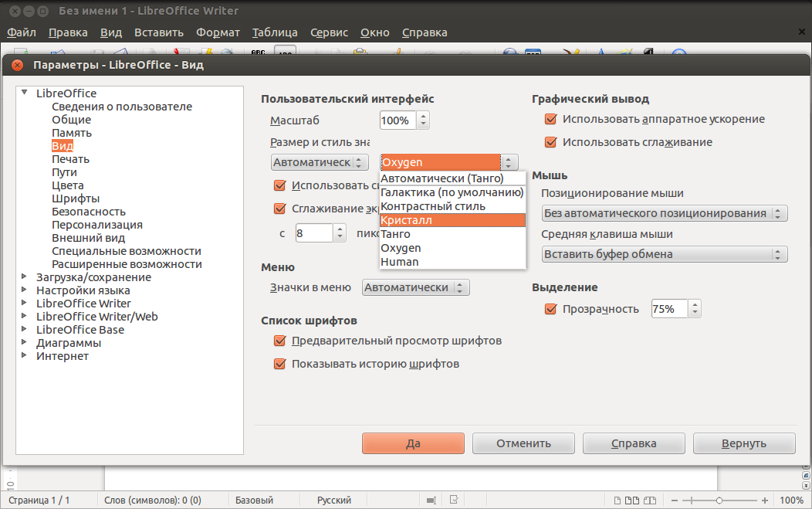The width and height of the screenshot is (812, 509).
Task: Open the Формат menu
Action: [x=218, y=32]
